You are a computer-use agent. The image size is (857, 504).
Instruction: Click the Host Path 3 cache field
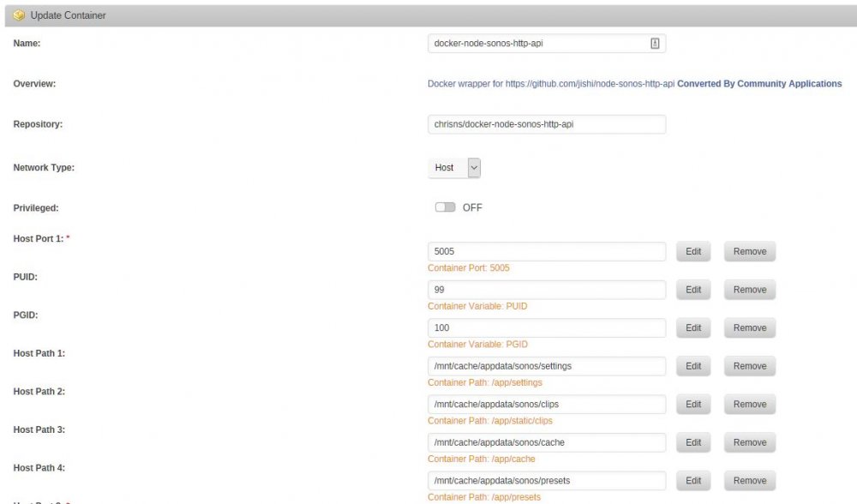[x=547, y=443]
